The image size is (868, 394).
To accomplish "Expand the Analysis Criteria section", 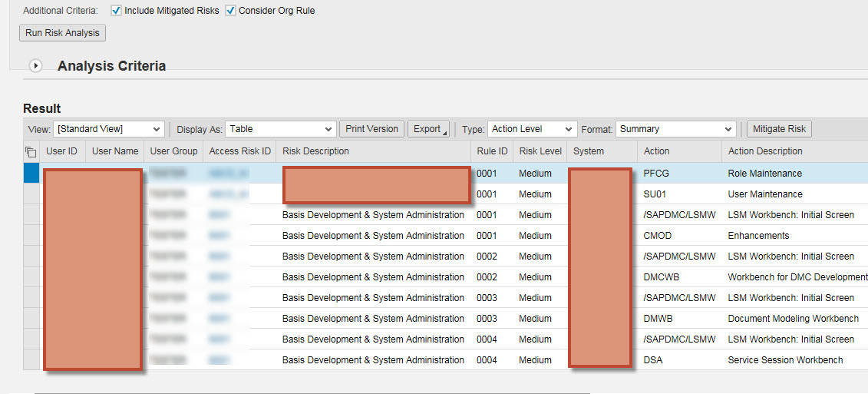I will (36, 66).
